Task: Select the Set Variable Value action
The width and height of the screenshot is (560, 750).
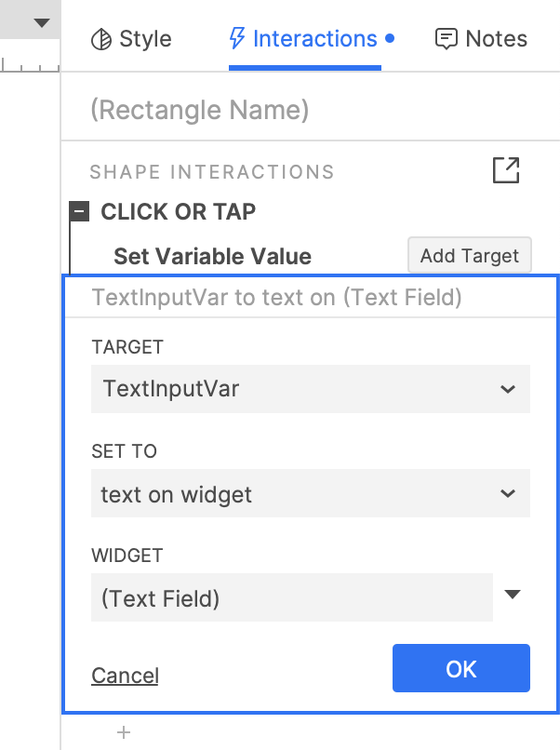Action: [x=212, y=257]
